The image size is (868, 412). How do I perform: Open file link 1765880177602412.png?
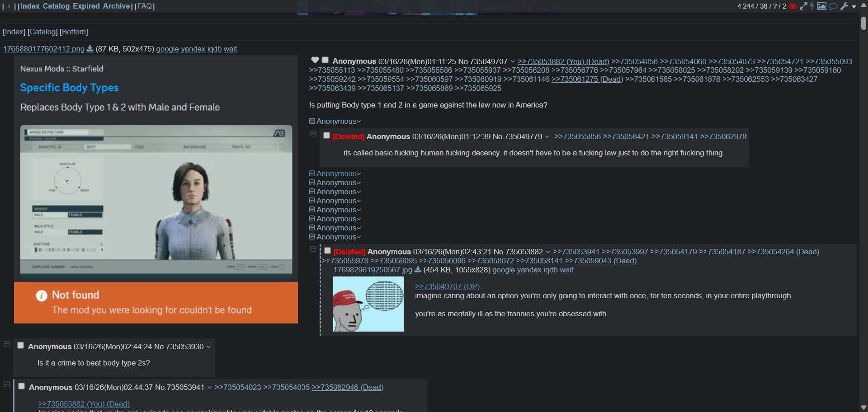click(x=44, y=49)
